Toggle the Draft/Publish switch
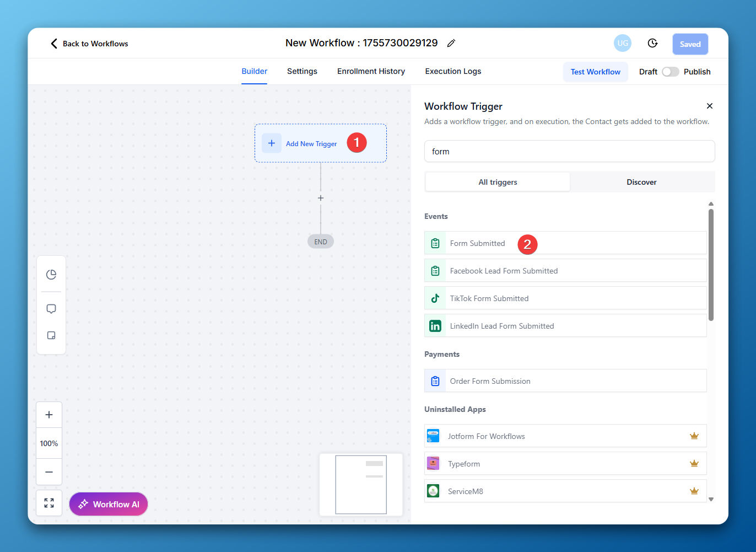Image resolution: width=756 pixels, height=552 pixels. pyautogui.click(x=671, y=72)
